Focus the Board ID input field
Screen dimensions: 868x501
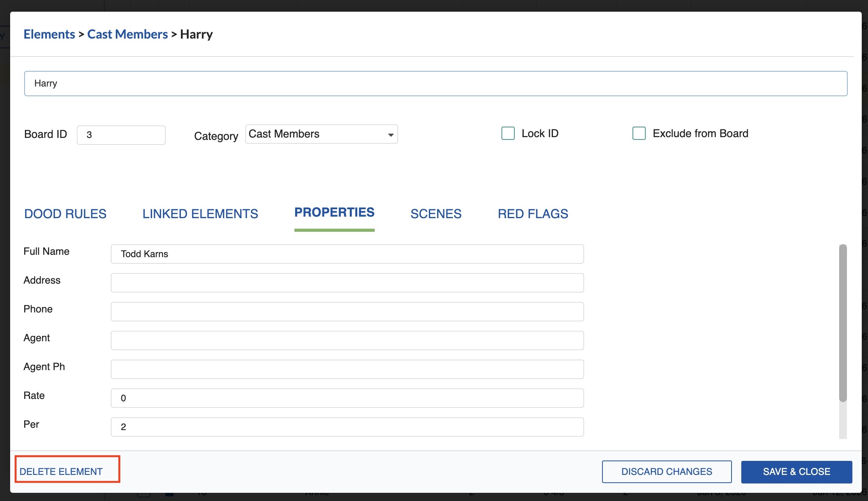tap(121, 135)
